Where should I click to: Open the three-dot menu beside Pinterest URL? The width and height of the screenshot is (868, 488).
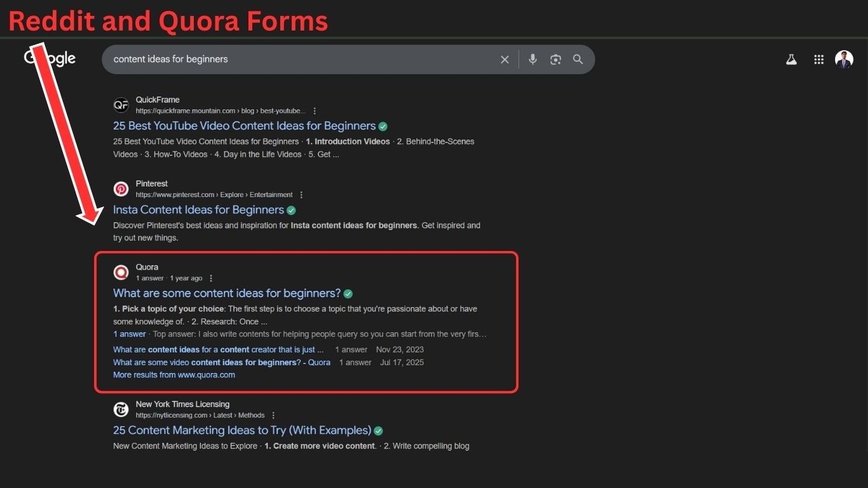[x=301, y=195]
